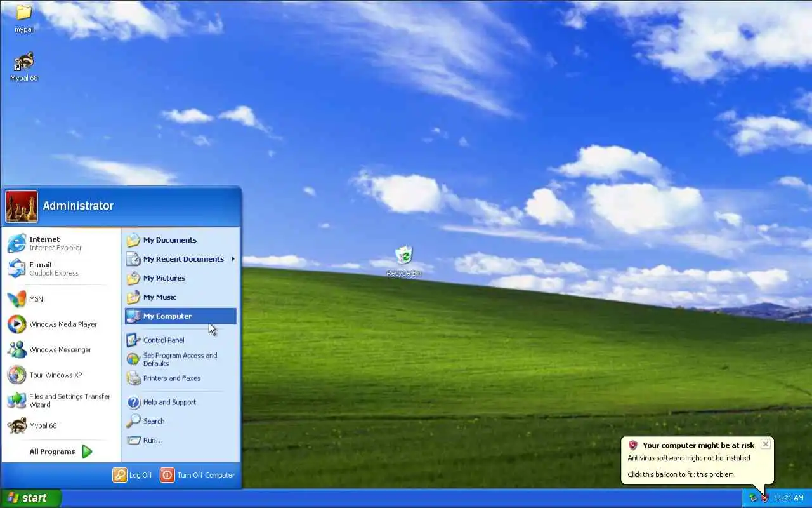The image size is (812, 508).
Task: Open Internet Explorer from the Start menu
Action: [x=61, y=243]
